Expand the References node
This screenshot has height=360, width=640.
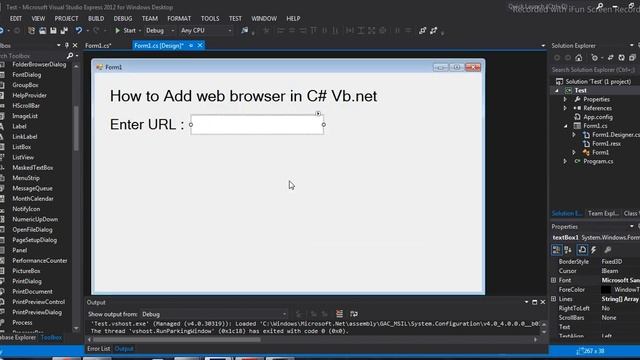tap(565, 108)
